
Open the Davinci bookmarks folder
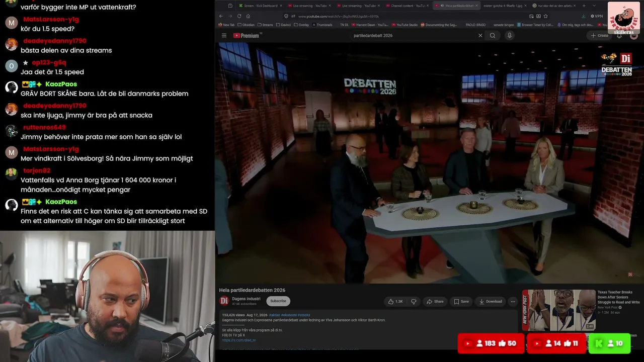[284, 25]
